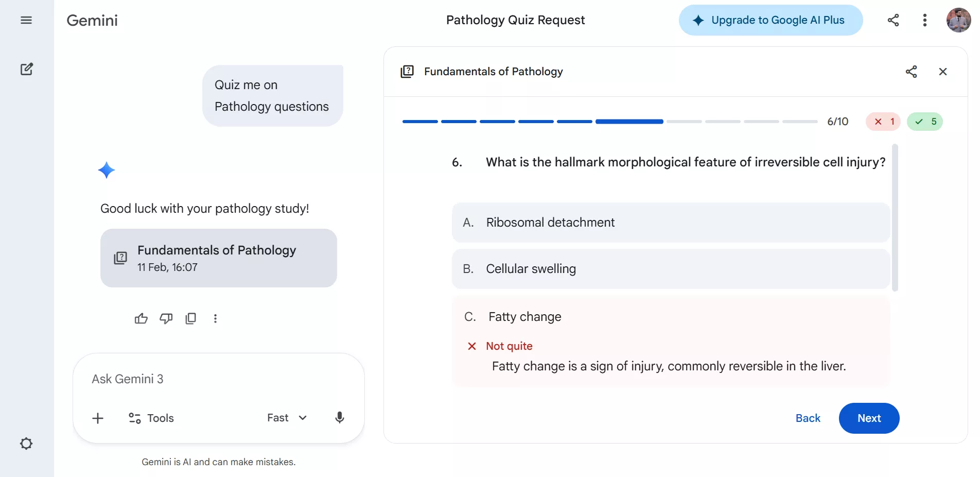Viewport: 980px width, 477px height.
Task: Open the Tools menu in the prompt box
Action: click(x=151, y=418)
